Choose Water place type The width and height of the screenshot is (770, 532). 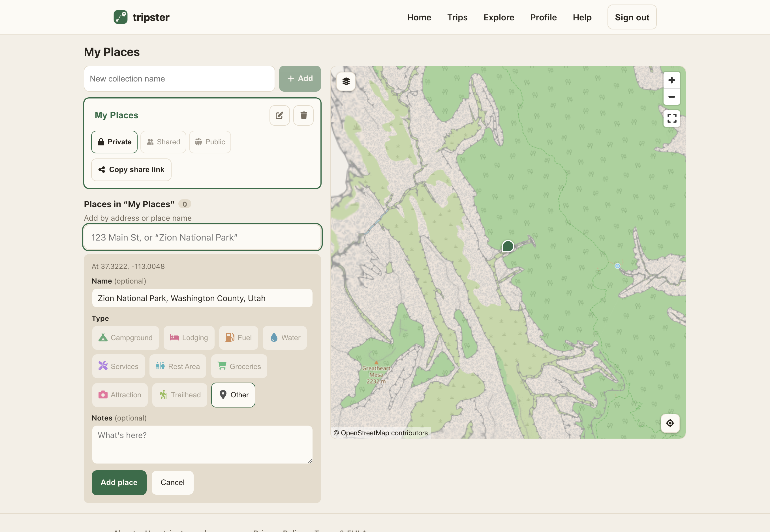(285, 338)
